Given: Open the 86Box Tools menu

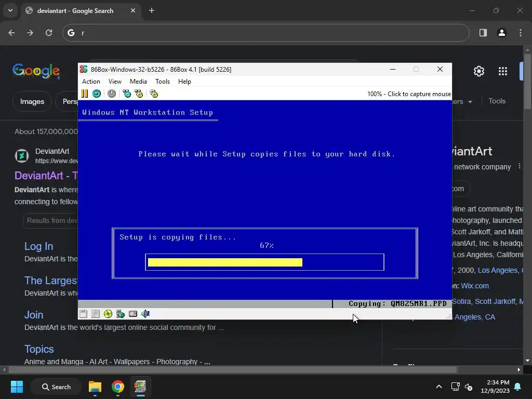Looking at the screenshot, I should 163,82.
